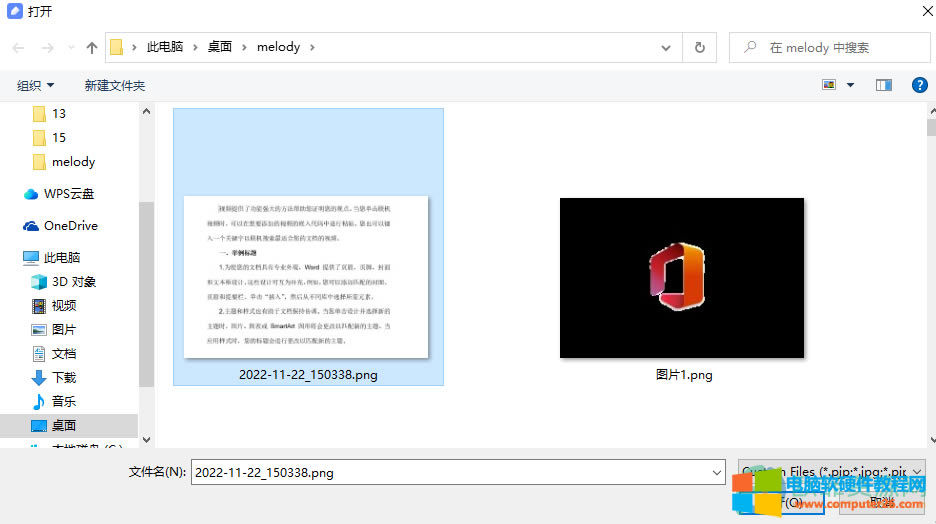Expand the view options dropdown arrow

coord(851,85)
